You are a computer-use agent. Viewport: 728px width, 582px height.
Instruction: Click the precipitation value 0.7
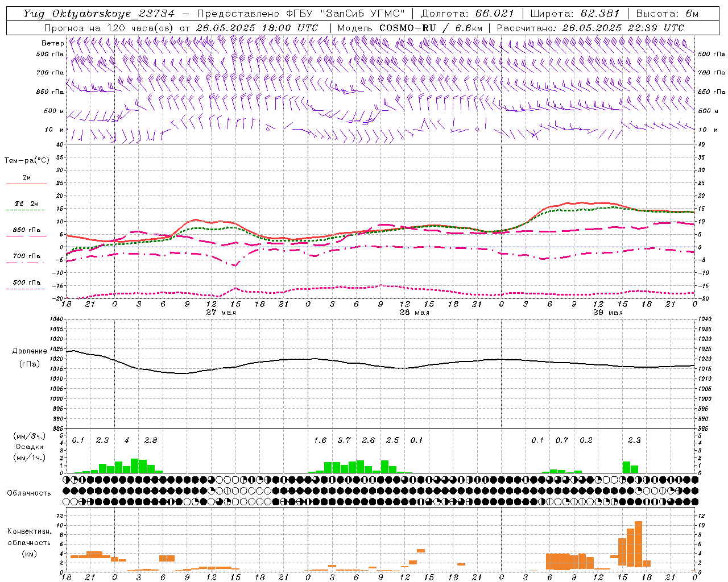562,440
